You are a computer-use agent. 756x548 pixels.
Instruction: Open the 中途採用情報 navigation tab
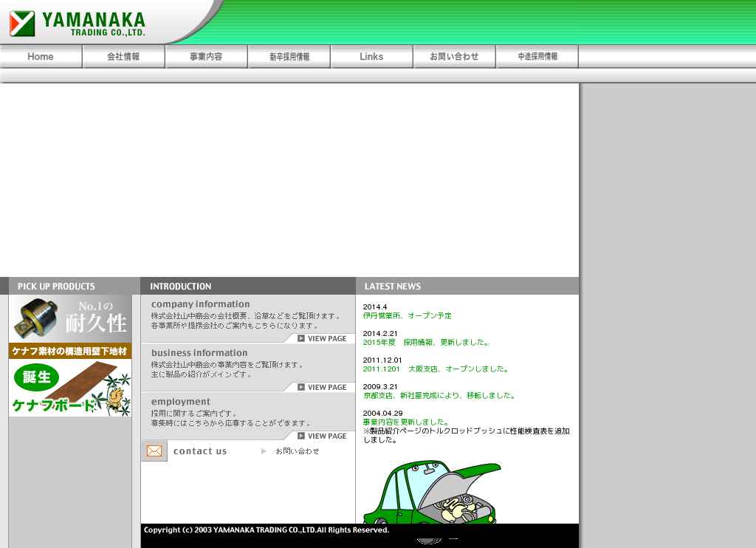click(537, 57)
